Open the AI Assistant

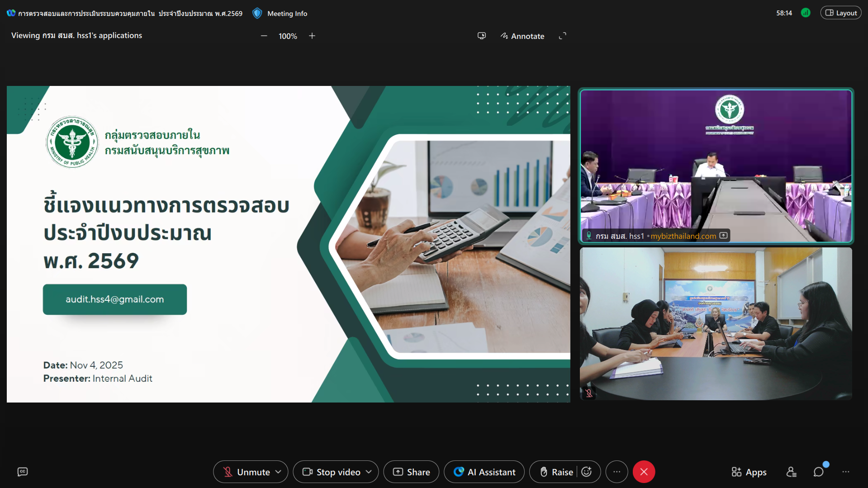click(x=484, y=472)
